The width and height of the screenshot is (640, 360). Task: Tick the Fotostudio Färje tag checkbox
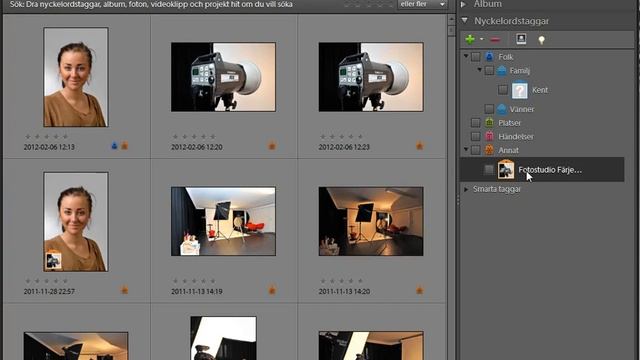pyautogui.click(x=489, y=169)
